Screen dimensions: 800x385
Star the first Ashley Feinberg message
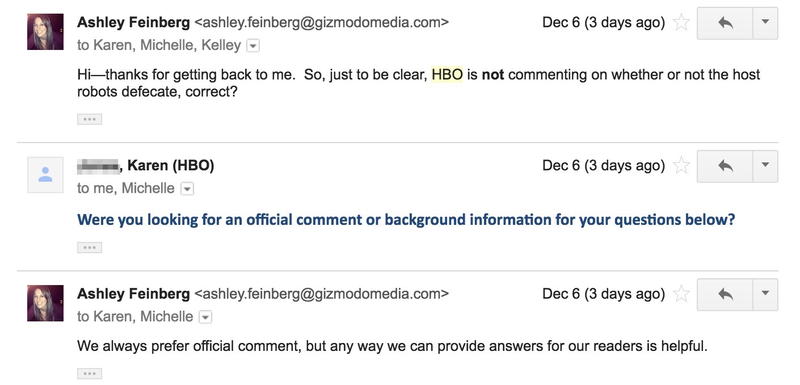(x=681, y=22)
